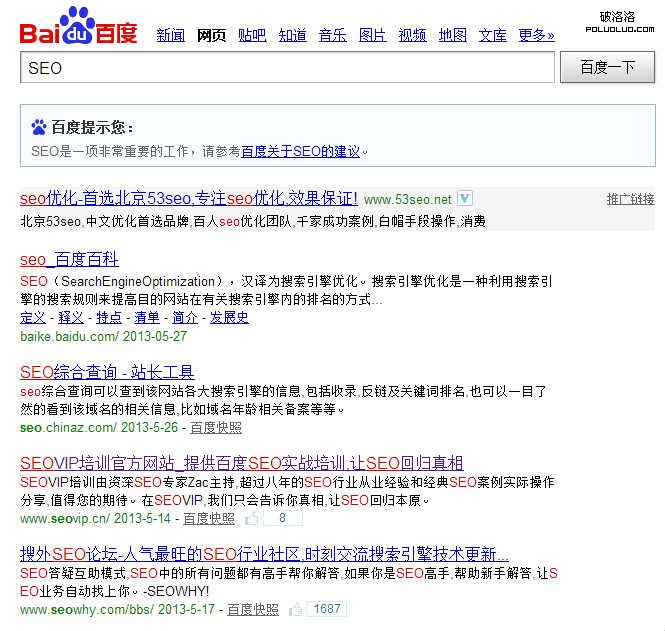The width and height of the screenshot is (665, 631).
Task: Click the thumbs-up icon in the seowhy.com result
Action: click(296, 609)
